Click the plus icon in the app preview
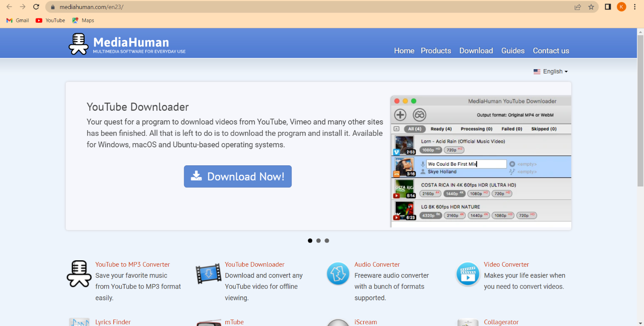Screen dimensions: 644x326 click(x=400, y=115)
